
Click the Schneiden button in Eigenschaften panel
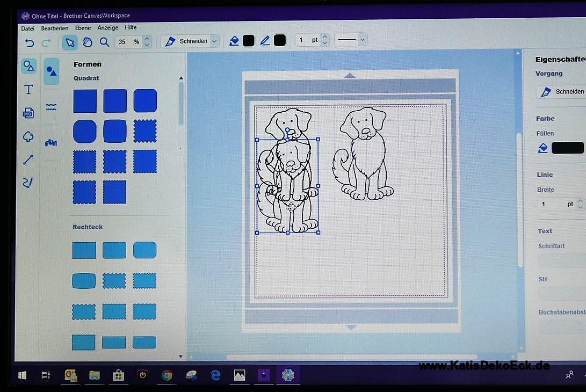click(x=561, y=92)
